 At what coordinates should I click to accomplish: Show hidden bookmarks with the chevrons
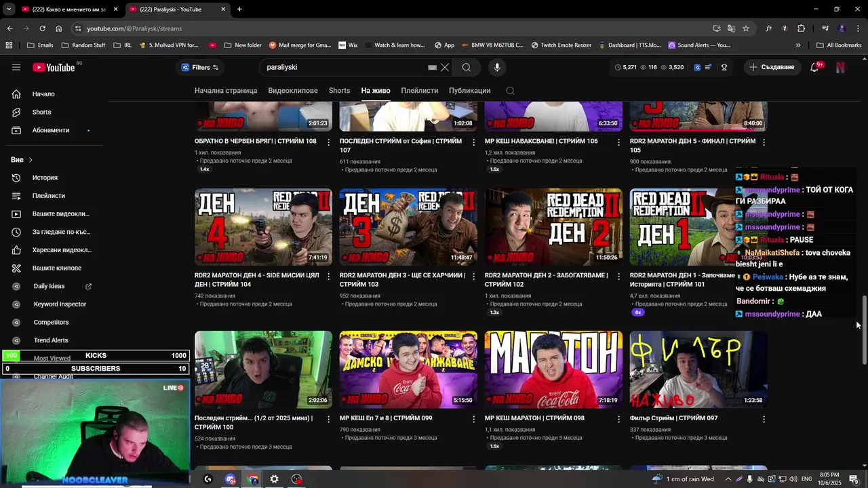click(798, 45)
